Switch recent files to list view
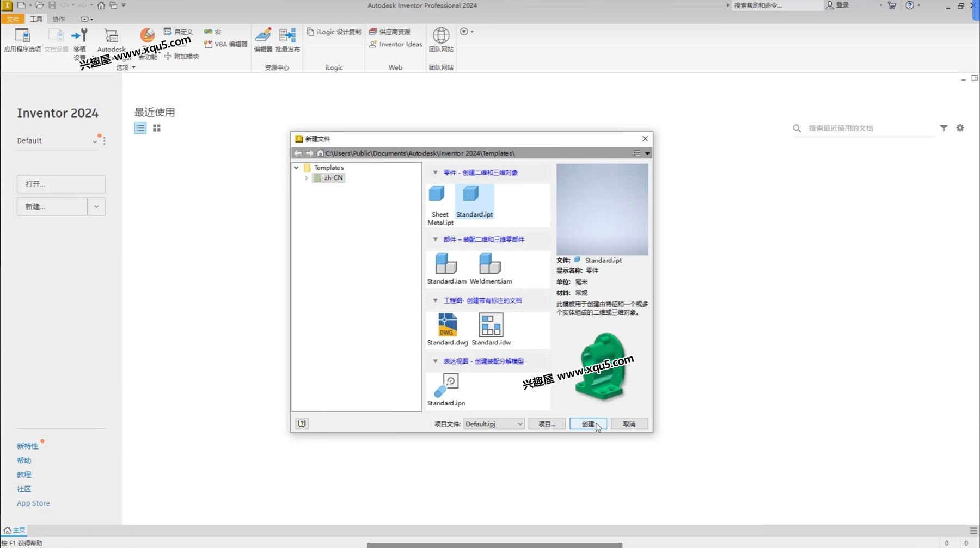The image size is (980, 548). point(140,128)
